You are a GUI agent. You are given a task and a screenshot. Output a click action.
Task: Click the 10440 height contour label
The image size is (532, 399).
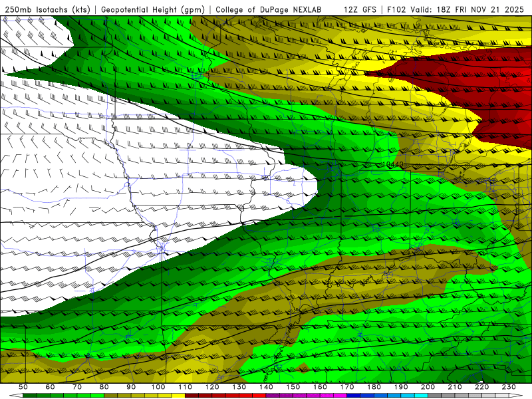click(x=392, y=164)
